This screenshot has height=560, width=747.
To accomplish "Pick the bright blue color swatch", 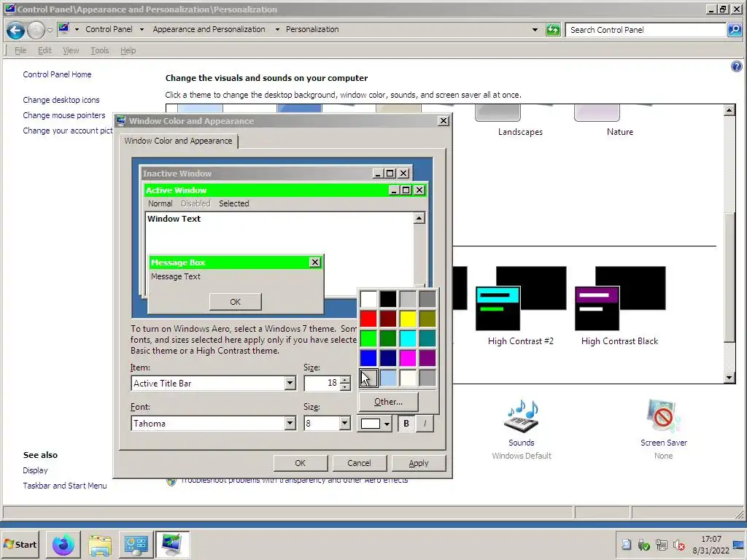I will (368, 358).
